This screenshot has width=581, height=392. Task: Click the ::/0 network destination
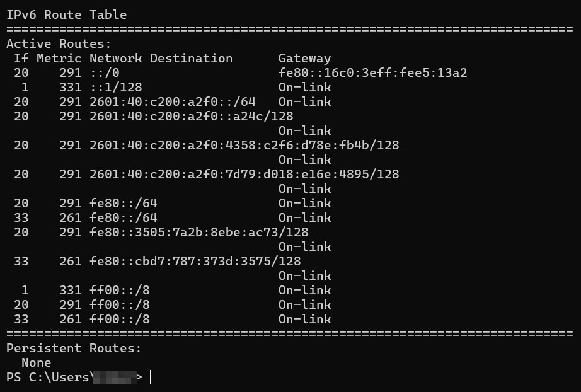(x=104, y=72)
